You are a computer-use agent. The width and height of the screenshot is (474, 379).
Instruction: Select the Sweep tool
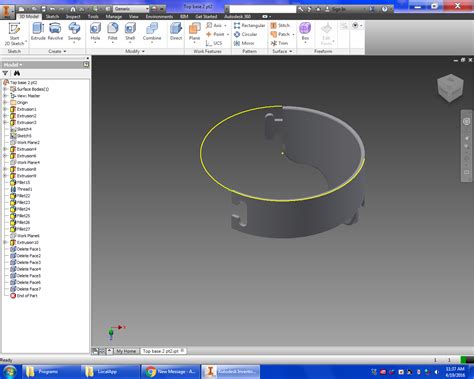(x=74, y=32)
